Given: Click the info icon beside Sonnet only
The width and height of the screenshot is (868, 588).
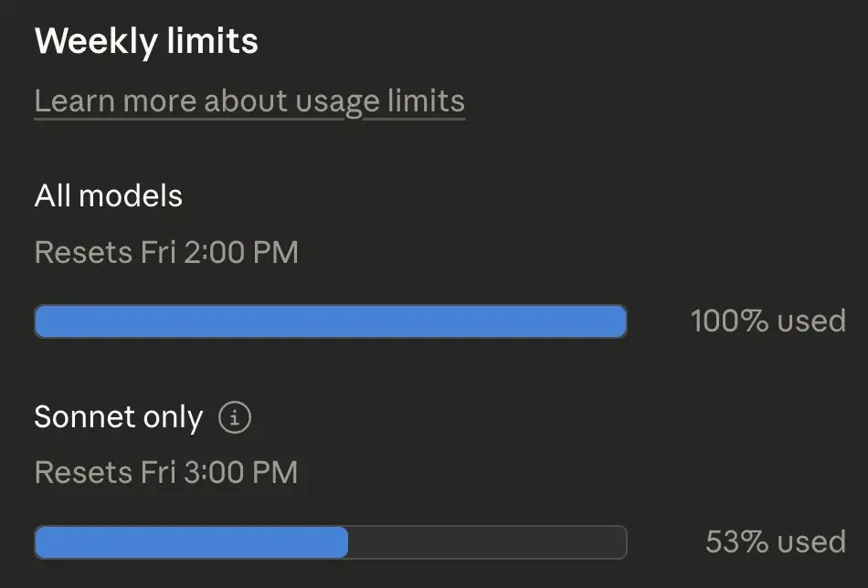Looking at the screenshot, I should [x=235, y=418].
